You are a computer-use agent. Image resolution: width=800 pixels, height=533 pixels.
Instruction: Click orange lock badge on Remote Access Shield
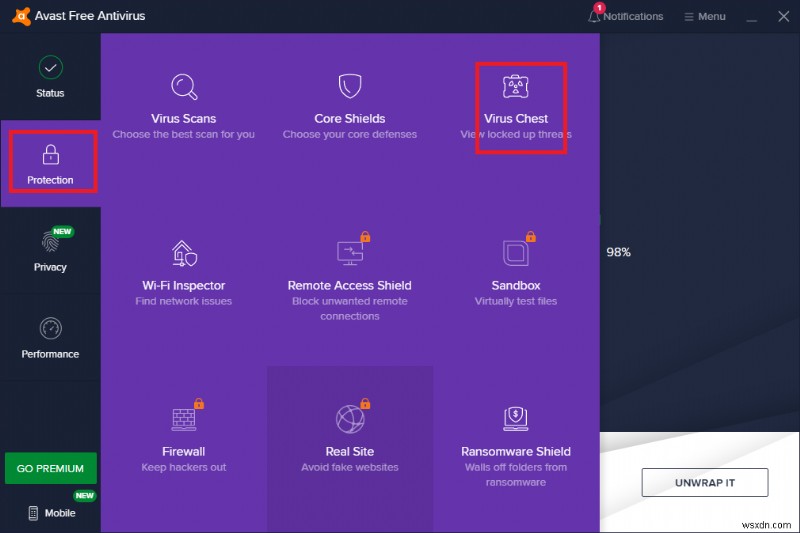(365, 236)
